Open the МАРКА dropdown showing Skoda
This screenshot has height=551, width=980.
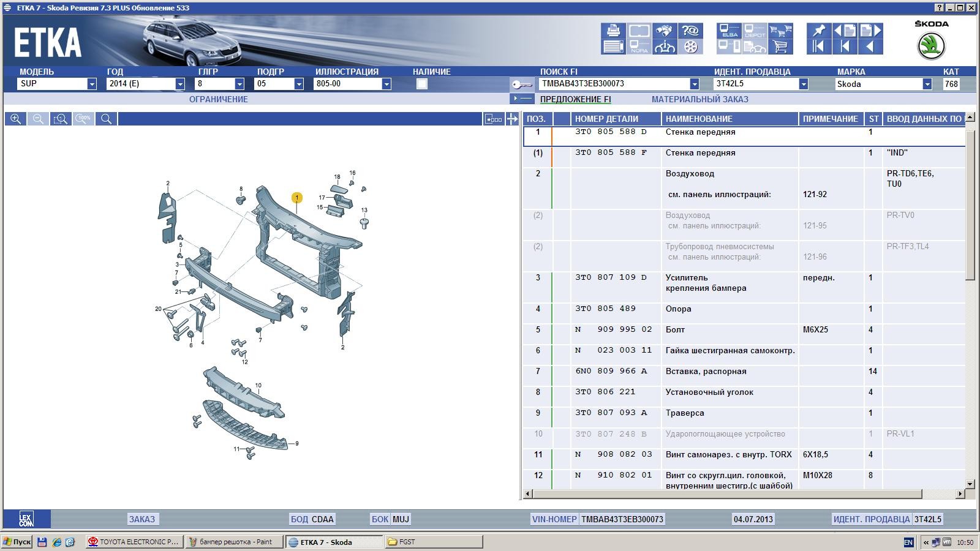click(927, 84)
